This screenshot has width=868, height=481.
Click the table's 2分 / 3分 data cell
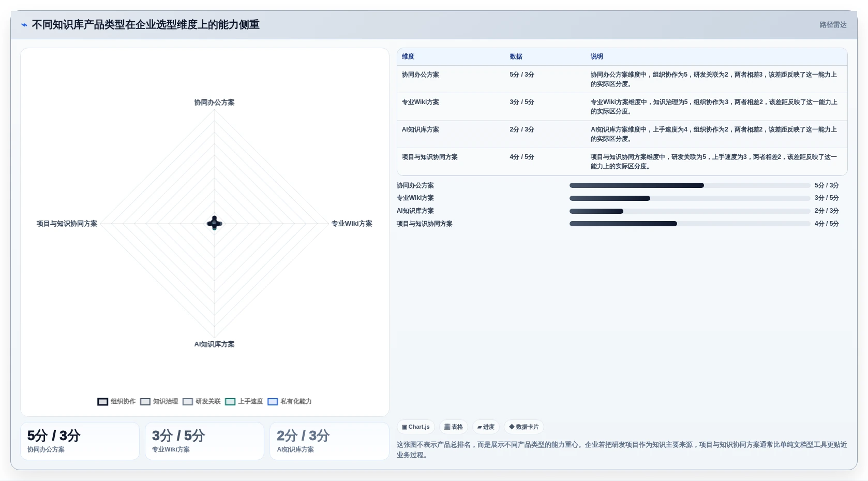click(x=522, y=130)
